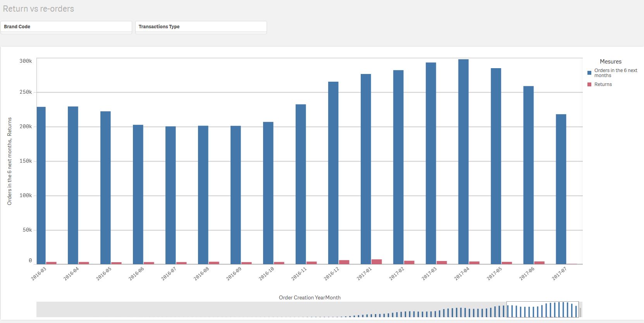
Task: Click the Order Creation YearMonth axis title
Action: pos(310,297)
